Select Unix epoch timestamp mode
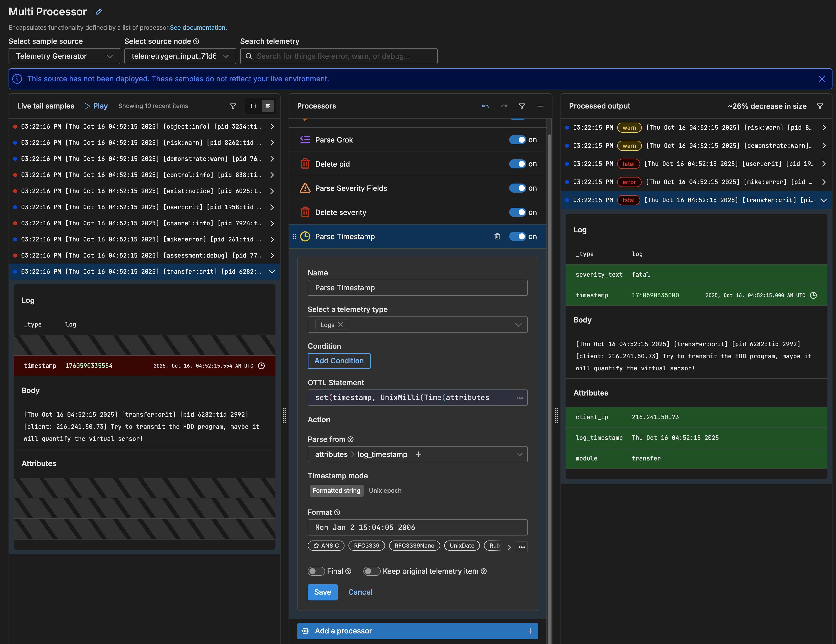 point(385,491)
